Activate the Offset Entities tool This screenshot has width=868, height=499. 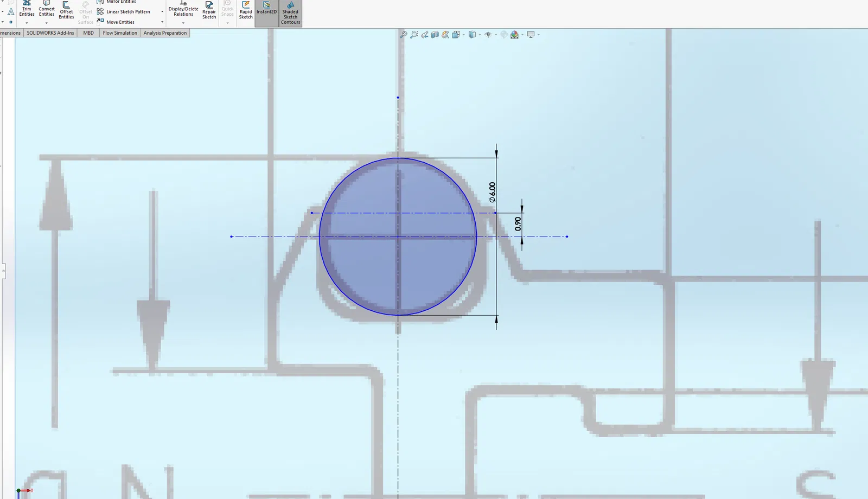point(66,11)
